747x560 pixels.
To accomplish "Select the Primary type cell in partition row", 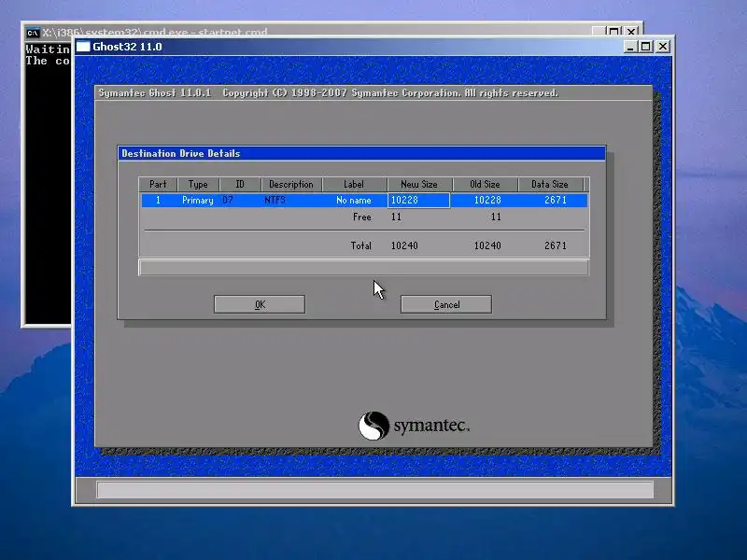I will click(198, 200).
